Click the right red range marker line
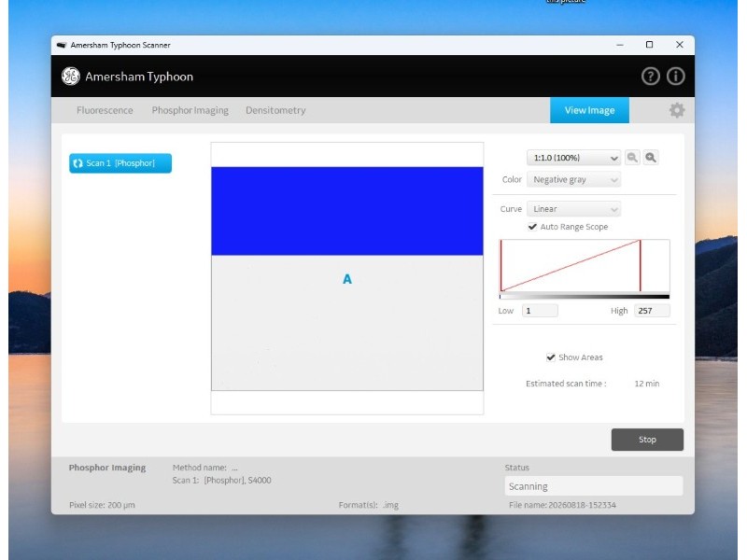Viewport: 747px width, 560px height. click(x=641, y=265)
